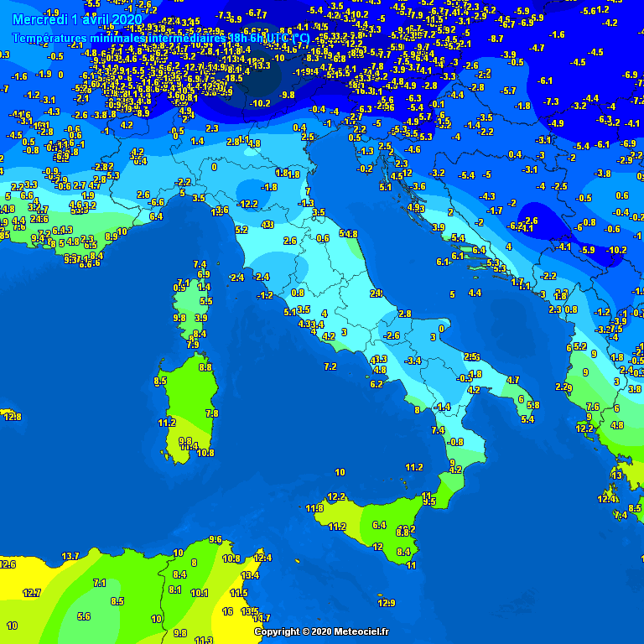Click the 12.8 value near the Balearic Islands
The height and width of the screenshot is (644, 644).
point(12,416)
